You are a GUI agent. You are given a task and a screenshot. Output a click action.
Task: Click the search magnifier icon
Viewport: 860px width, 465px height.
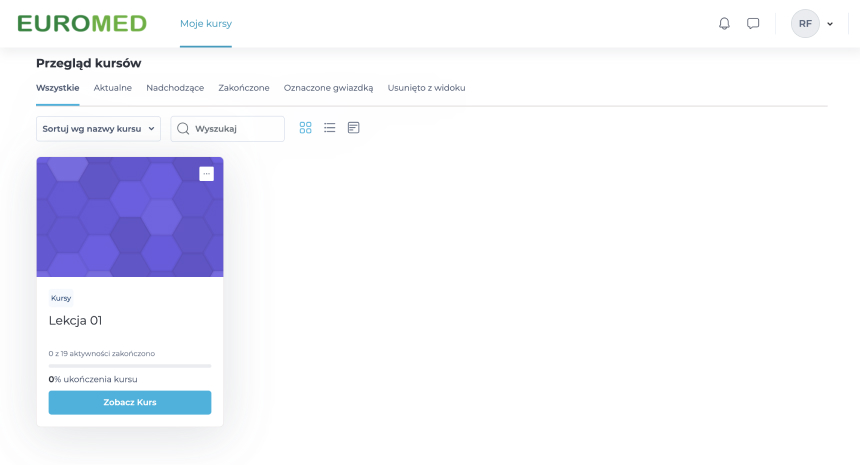click(183, 129)
